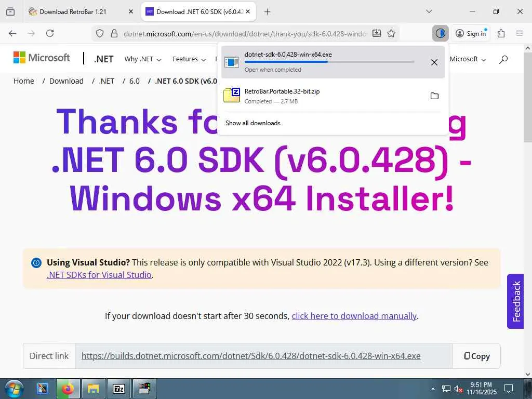The image size is (532, 399).
Task: Click the dotnet-sdk-6.0.428-win-x64.exe filename
Action: click(x=288, y=54)
